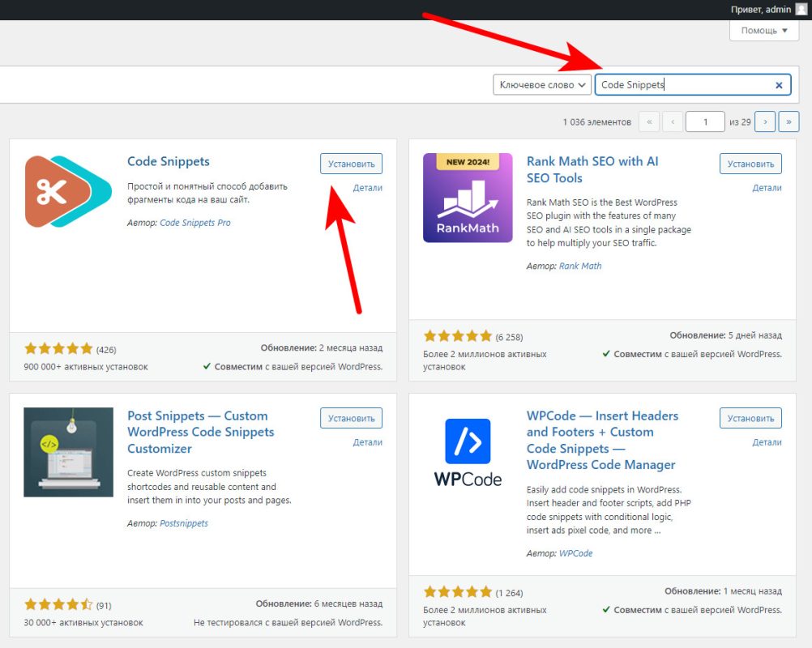Click 'Обновление: 5 дней назад' text
812x648 pixels.
coord(725,335)
